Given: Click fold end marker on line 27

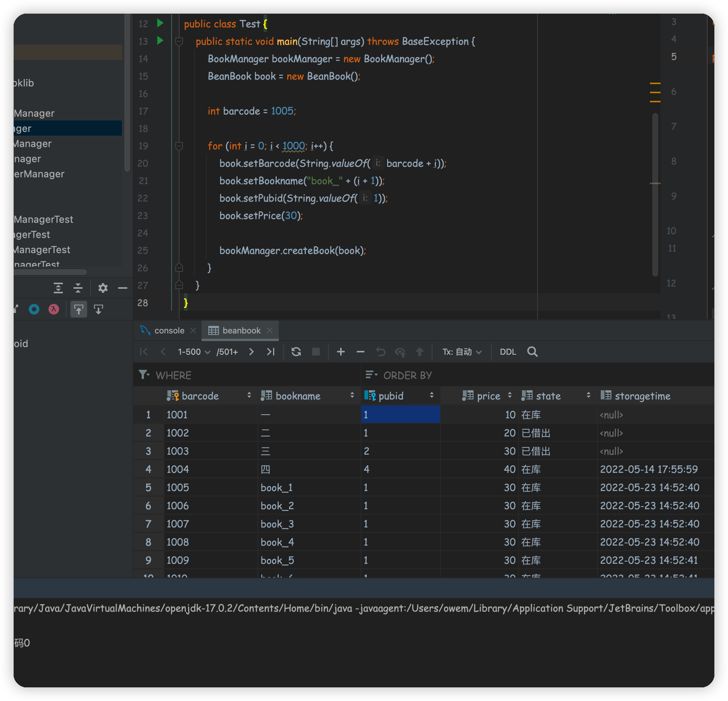Looking at the screenshot, I should click(x=180, y=285).
